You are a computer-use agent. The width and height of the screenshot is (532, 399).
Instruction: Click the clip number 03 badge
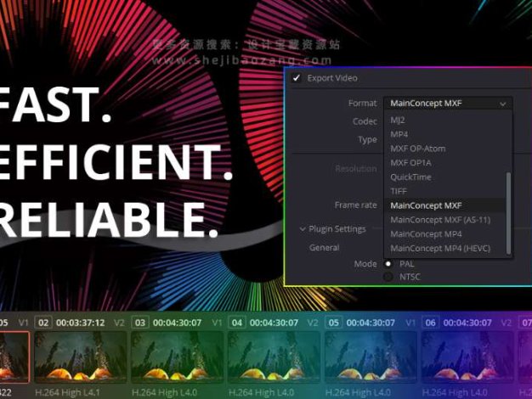[x=139, y=323]
